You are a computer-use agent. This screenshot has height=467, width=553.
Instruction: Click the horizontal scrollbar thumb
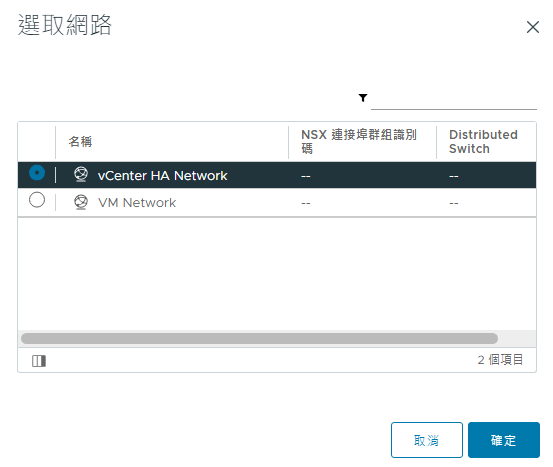(259, 339)
